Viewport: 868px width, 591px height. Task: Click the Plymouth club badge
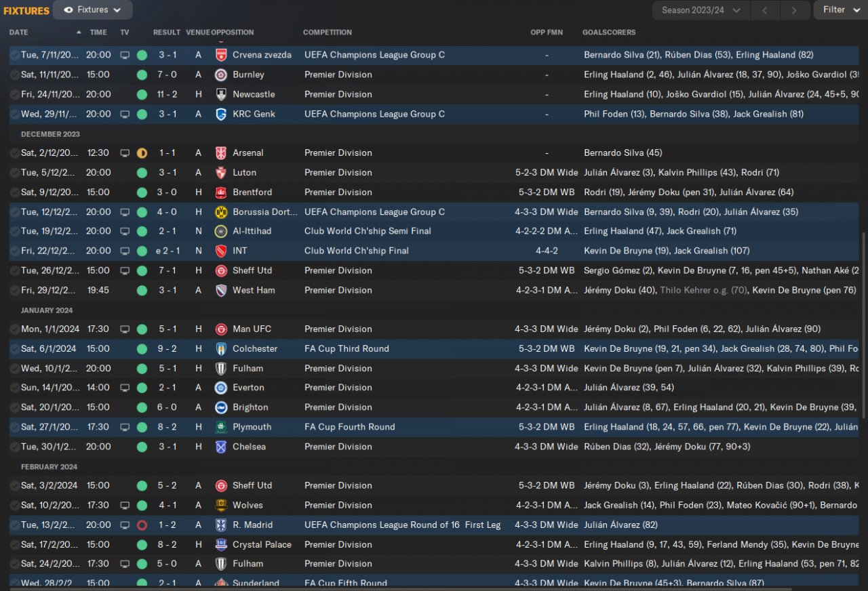click(x=220, y=427)
